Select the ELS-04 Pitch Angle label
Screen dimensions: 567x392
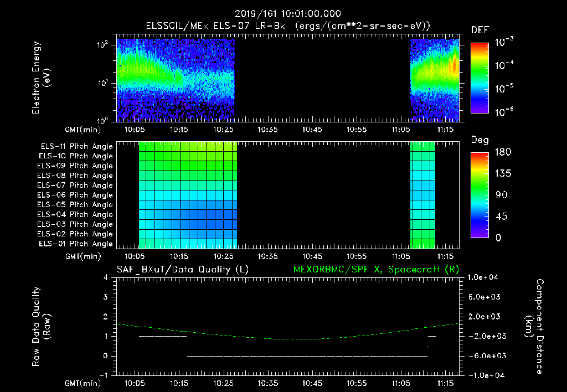pyautogui.click(x=75, y=214)
